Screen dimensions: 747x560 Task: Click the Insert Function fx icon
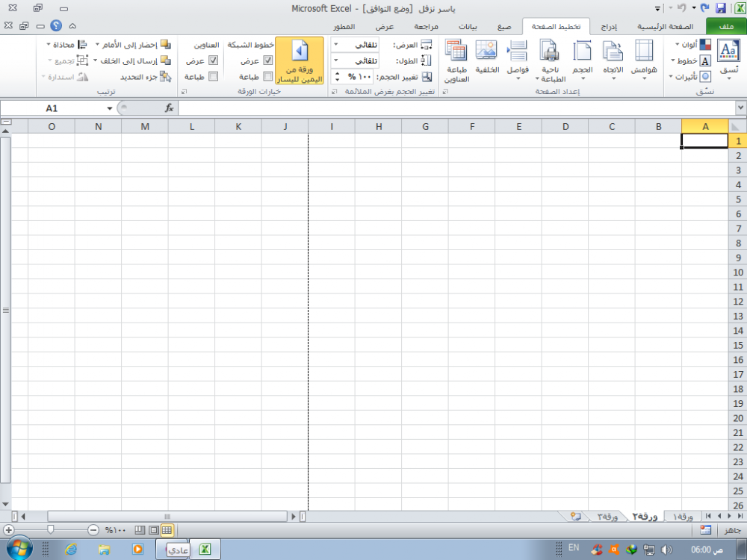click(x=169, y=108)
